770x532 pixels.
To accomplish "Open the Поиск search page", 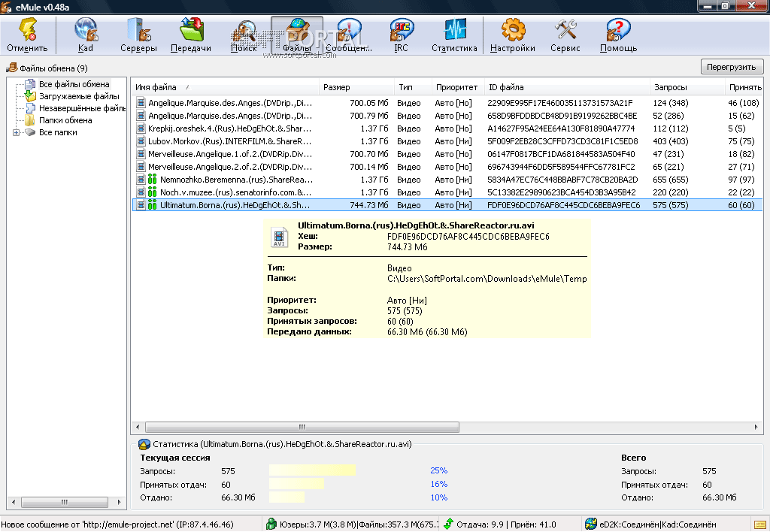I will (244, 35).
